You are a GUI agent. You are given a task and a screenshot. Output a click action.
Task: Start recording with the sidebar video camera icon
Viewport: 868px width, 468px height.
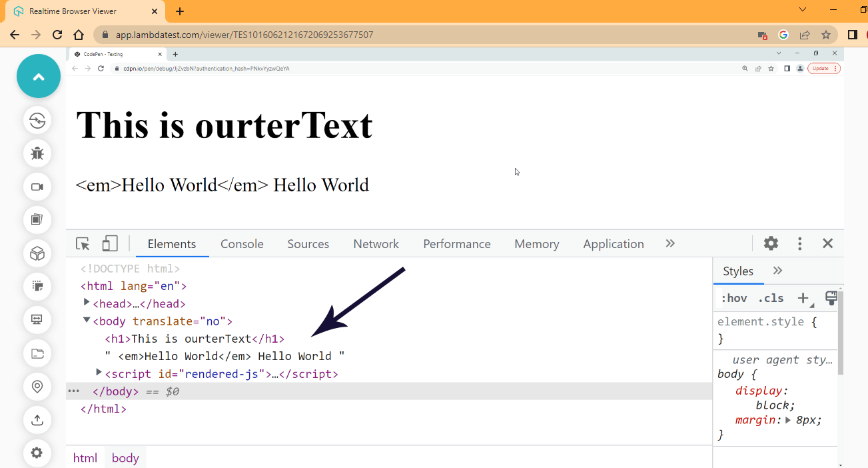37,187
